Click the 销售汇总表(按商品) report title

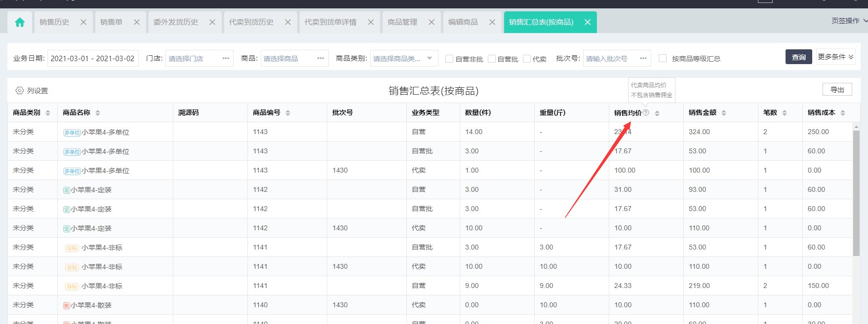[x=434, y=91]
